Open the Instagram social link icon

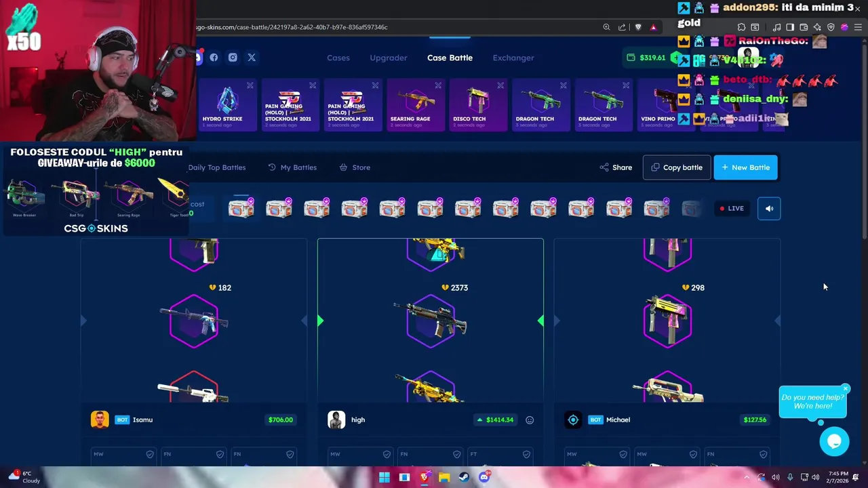click(x=233, y=58)
